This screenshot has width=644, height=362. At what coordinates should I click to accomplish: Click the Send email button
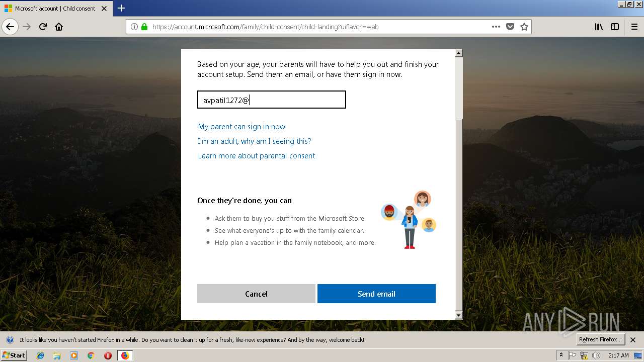click(376, 294)
